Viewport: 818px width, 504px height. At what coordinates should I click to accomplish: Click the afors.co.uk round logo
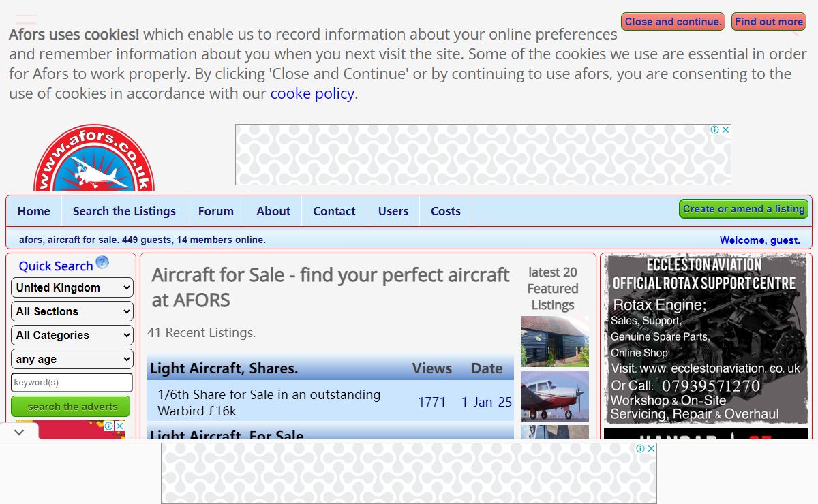click(94, 159)
